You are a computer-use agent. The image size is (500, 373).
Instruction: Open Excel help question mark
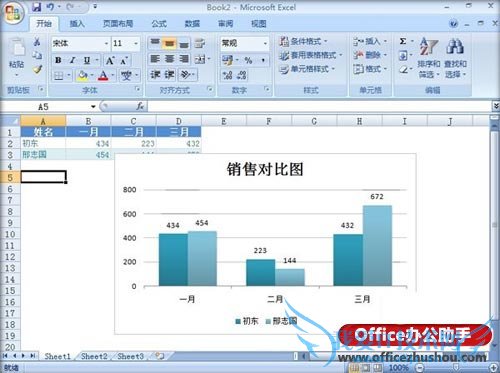[453, 24]
